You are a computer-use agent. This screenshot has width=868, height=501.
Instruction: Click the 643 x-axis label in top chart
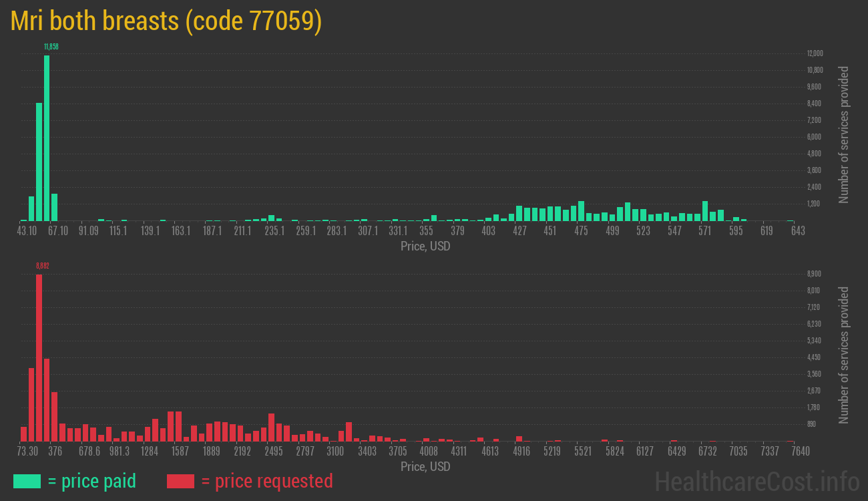(x=797, y=231)
